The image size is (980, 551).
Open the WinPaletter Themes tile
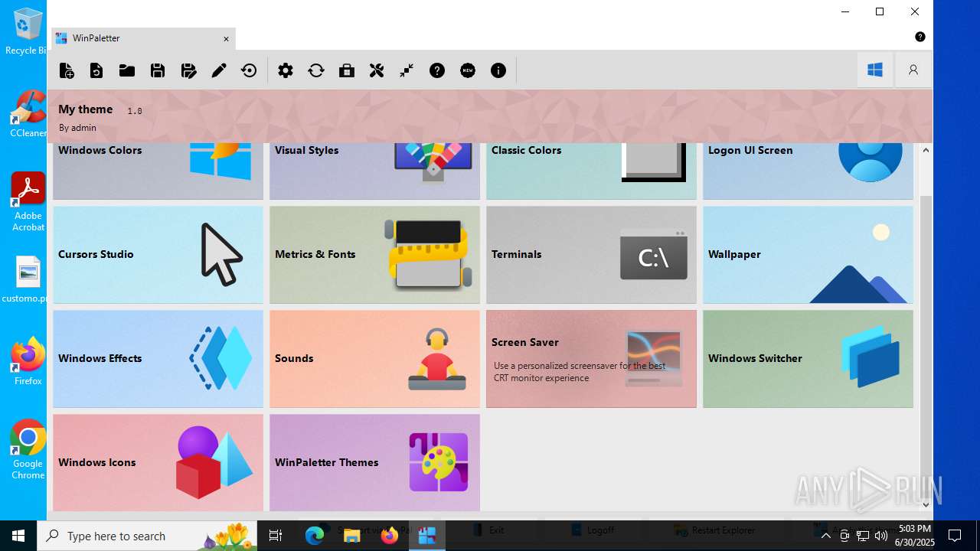tap(374, 462)
